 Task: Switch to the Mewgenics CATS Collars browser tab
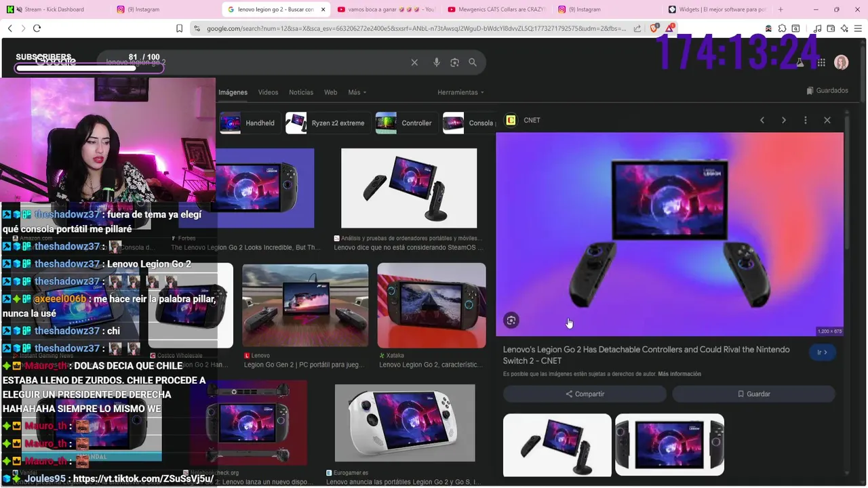pyautogui.click(x=496, y=9)
